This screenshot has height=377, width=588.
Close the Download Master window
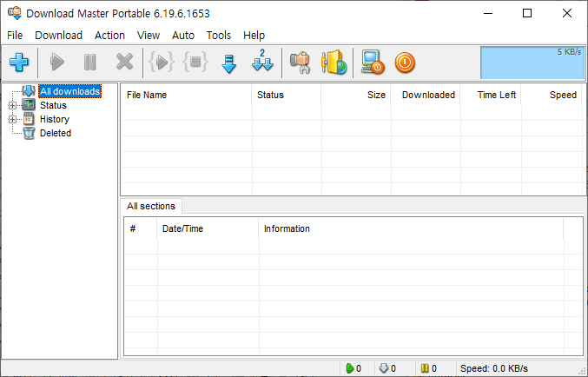click(566, 14)
